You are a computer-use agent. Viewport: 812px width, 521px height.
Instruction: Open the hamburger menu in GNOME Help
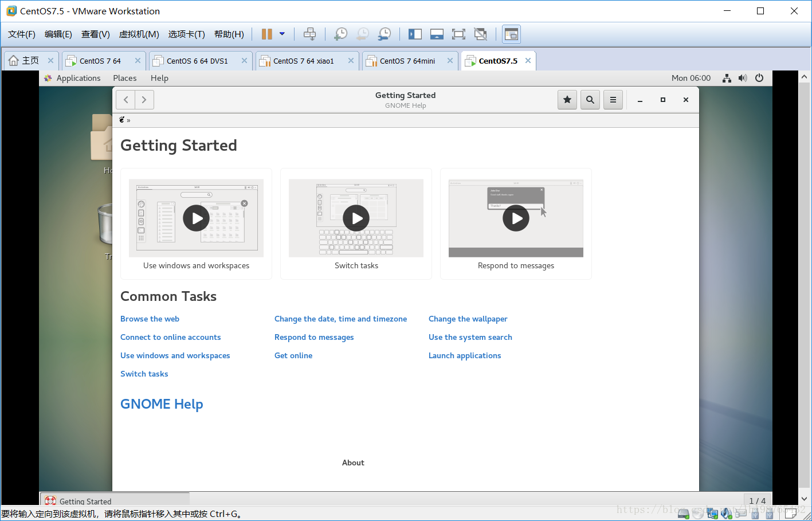click(613, 100)
